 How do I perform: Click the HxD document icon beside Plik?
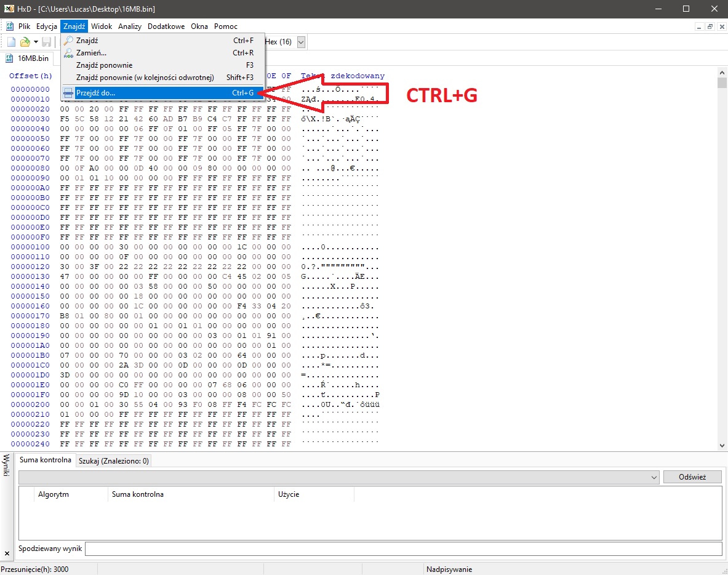(x=9, y=26)
